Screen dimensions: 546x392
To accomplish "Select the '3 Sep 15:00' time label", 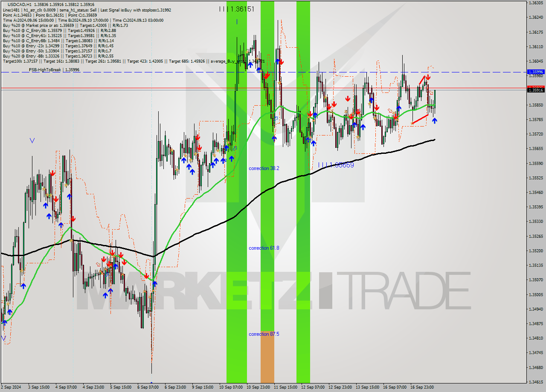I will pyautogui.click(x=39, y=387).
